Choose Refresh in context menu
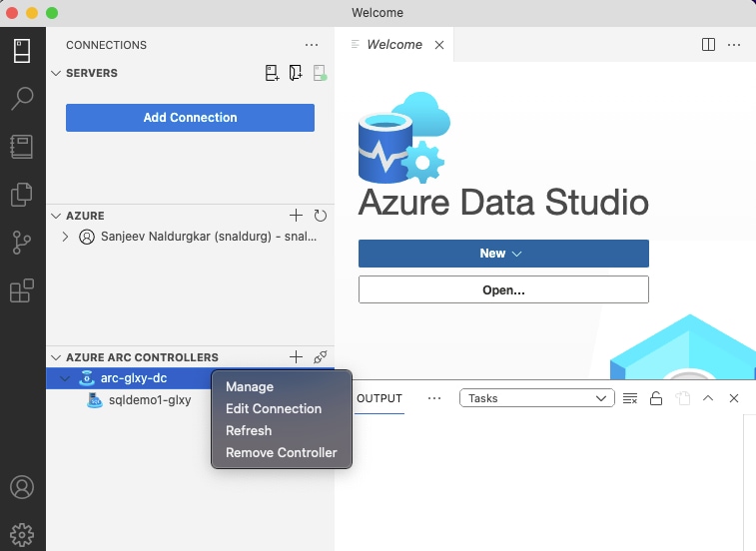756x551 pixels. [x=249, y=430]
